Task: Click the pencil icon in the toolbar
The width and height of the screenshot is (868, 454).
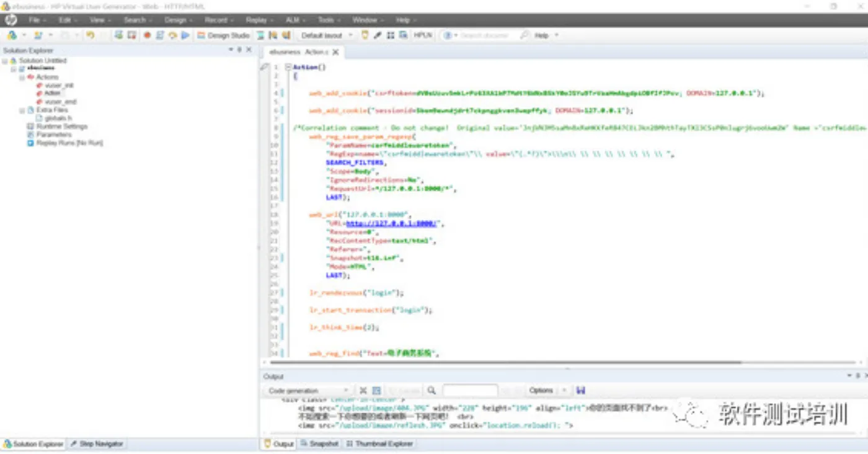Action: 378,35
